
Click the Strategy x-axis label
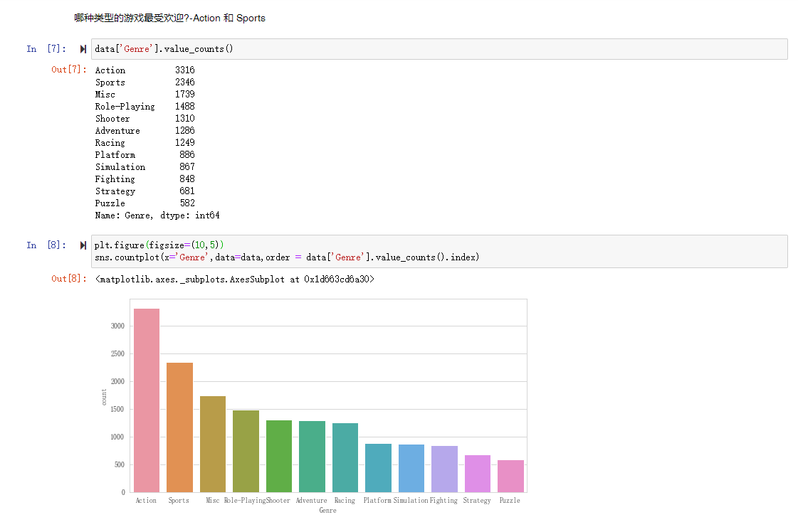click(x=477, y=501)
